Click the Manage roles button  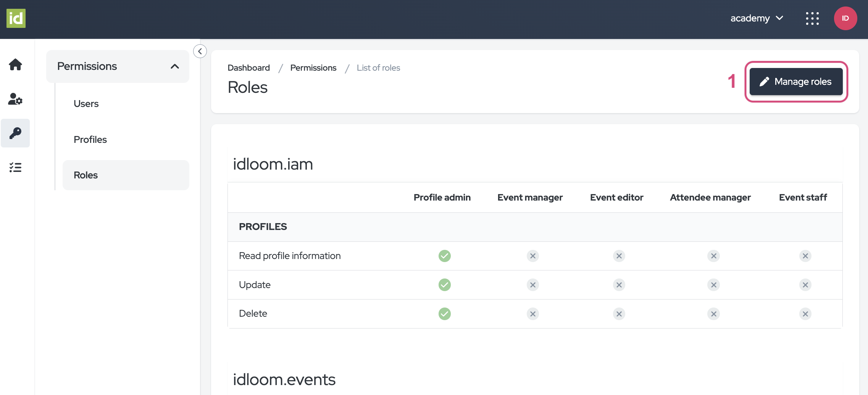click(796, 81)
